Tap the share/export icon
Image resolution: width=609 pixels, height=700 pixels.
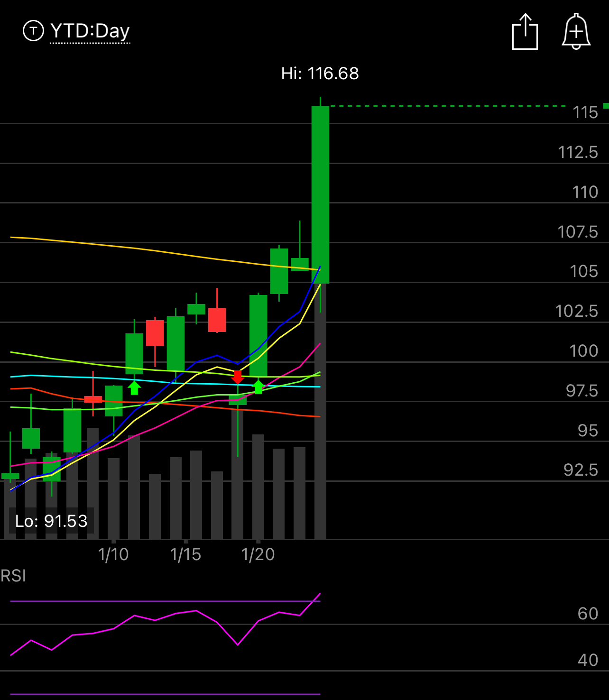click(525, 32)
